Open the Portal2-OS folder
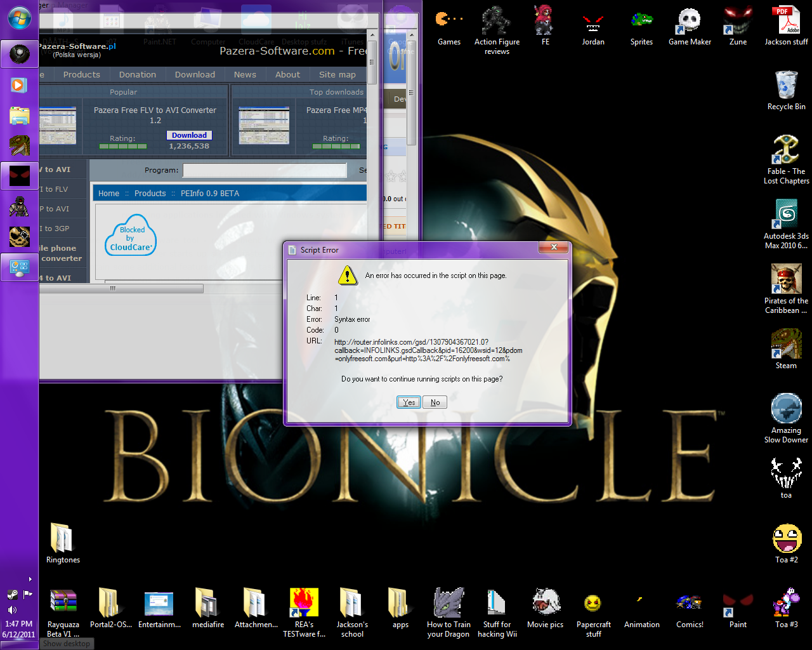The image size is (812, 650). coord(111,609)
